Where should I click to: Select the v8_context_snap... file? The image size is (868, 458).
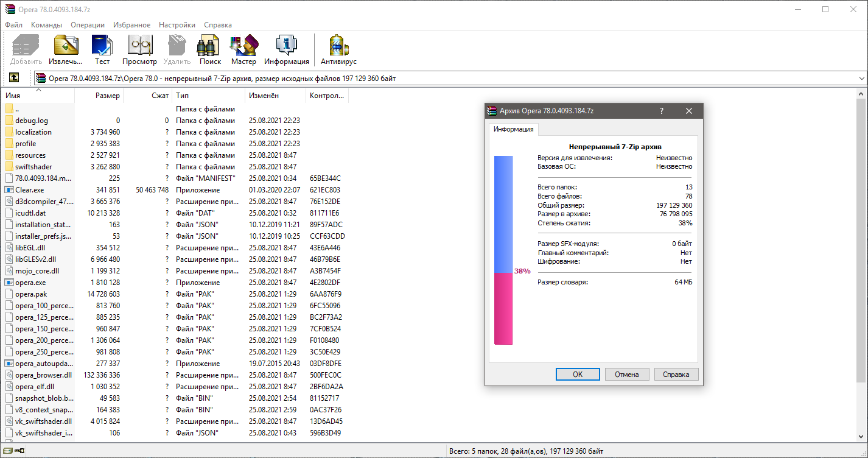(x=175, y=410)
